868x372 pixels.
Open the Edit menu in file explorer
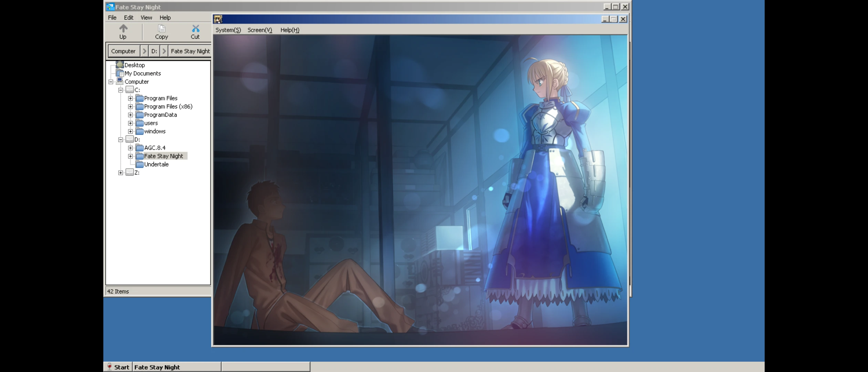pyautogui.click(x=128, y=18)
